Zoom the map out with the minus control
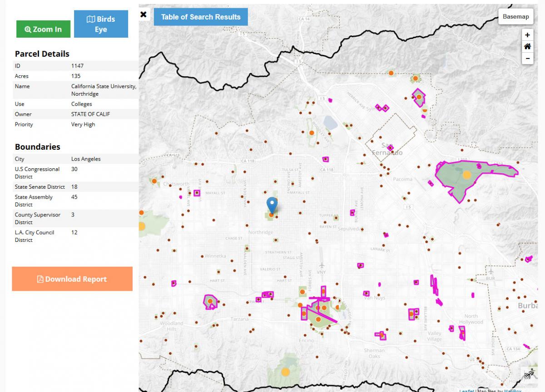Image resolution: width=545 pixels, height=392 pixels. coord(527,59)
